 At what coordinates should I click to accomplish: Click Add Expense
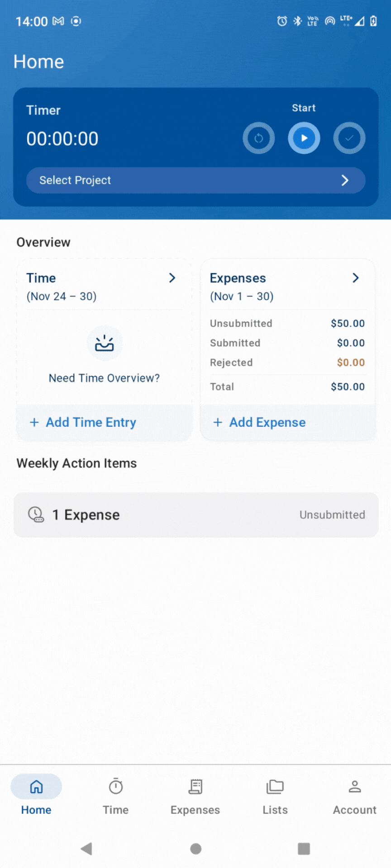coord(260,422)
